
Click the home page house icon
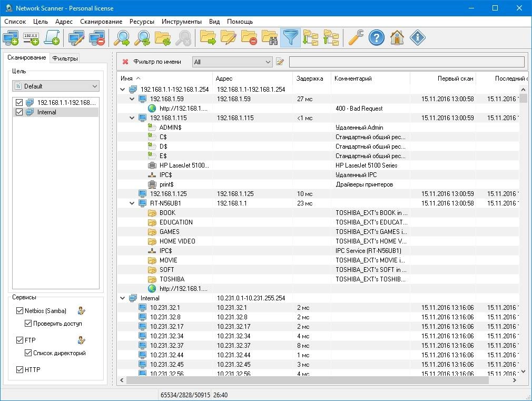[397, 38]
